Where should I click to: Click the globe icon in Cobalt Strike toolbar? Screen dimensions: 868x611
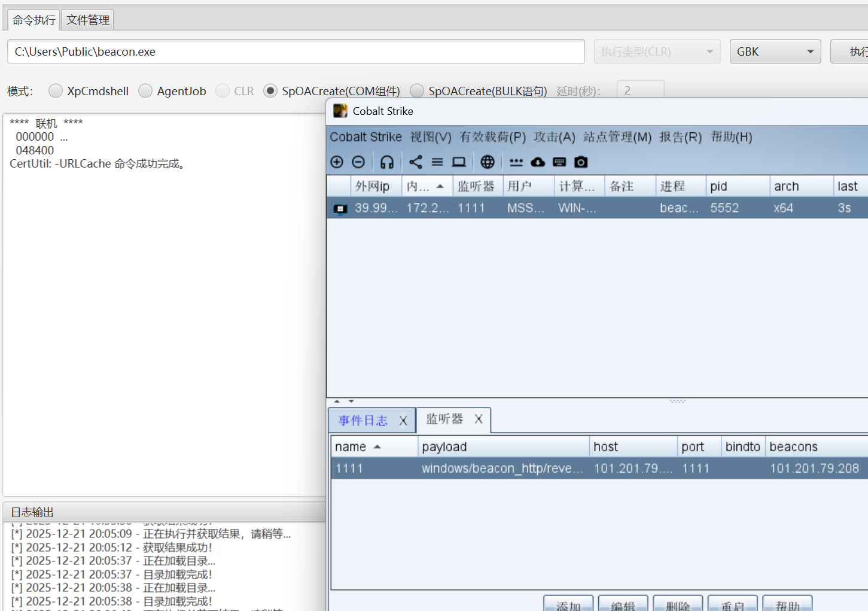pyautogui.click(x=488, y=162)
